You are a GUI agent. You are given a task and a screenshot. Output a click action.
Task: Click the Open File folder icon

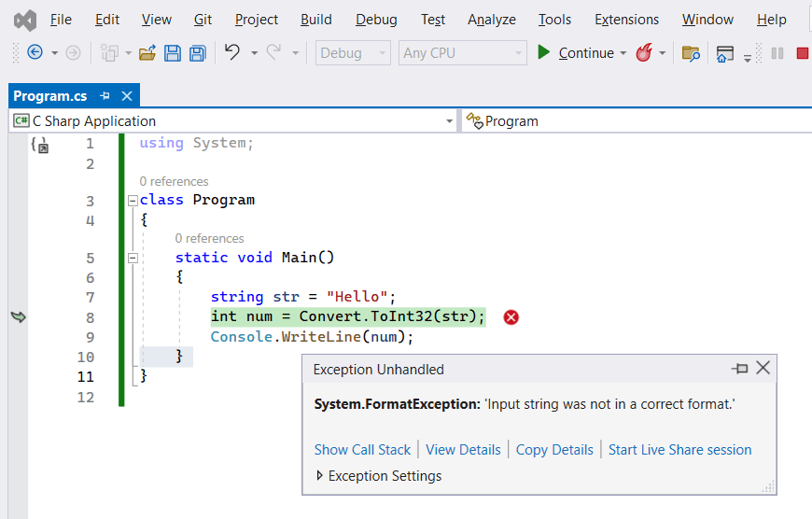(x=147, y=53)
